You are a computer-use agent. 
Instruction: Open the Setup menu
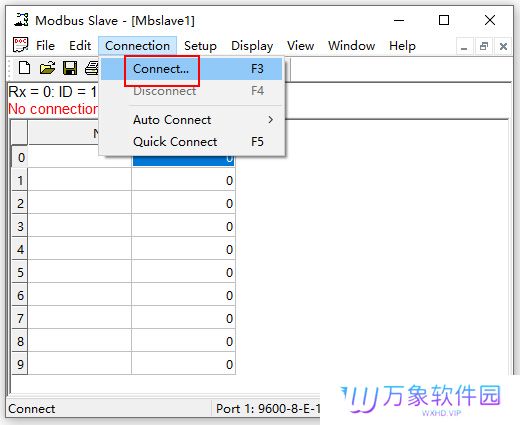pos(200,46)
